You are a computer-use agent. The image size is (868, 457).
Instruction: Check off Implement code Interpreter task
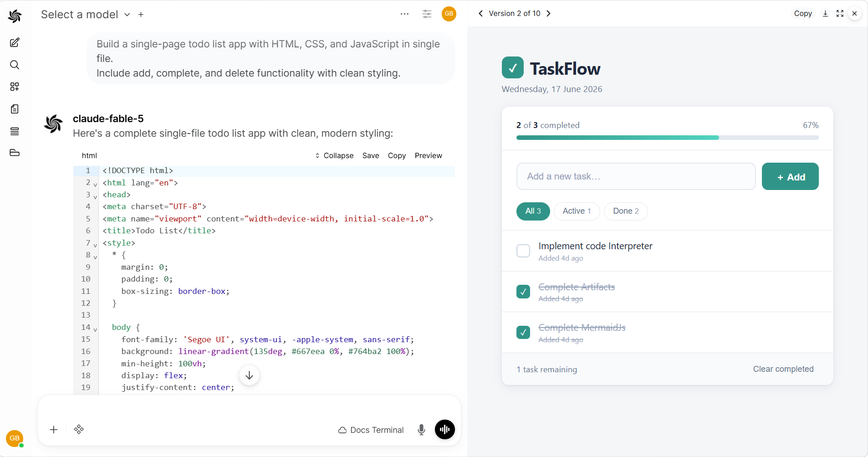(x=523, y=251)
